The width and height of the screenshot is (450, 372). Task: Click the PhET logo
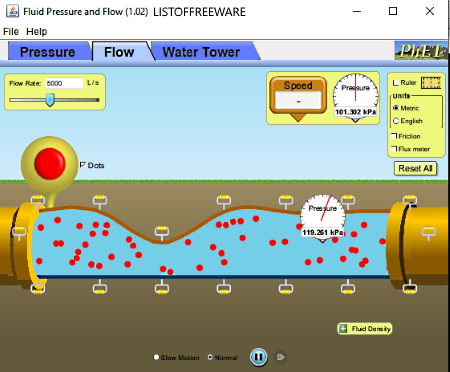(x=421, y=51)
